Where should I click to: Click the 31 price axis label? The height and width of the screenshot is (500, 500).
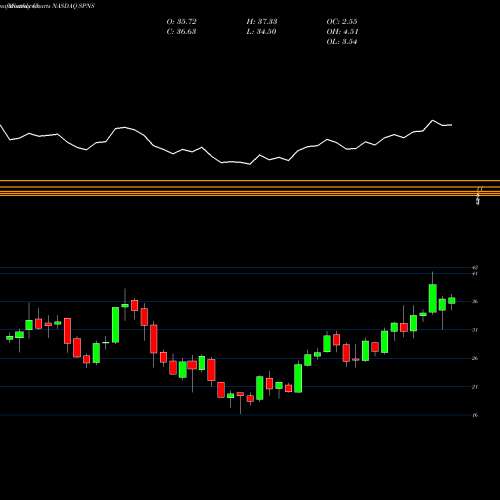475,330
